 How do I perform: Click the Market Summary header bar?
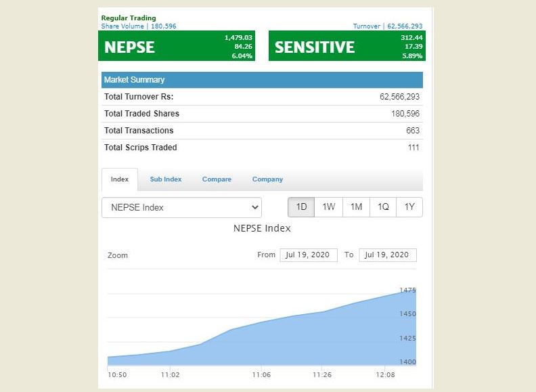coord(262,80)
